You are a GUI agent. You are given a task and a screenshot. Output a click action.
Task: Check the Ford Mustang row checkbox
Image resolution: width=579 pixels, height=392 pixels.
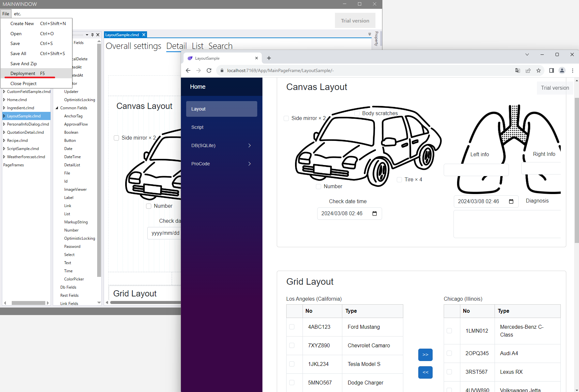pyautogui.click(x=292, y=327)
